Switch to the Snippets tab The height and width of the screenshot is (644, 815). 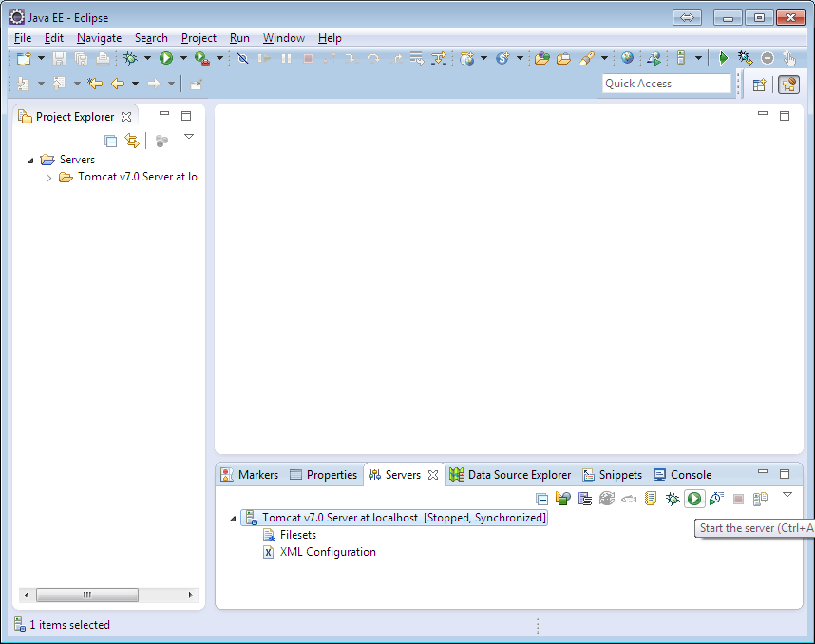[x=613, y=475]
